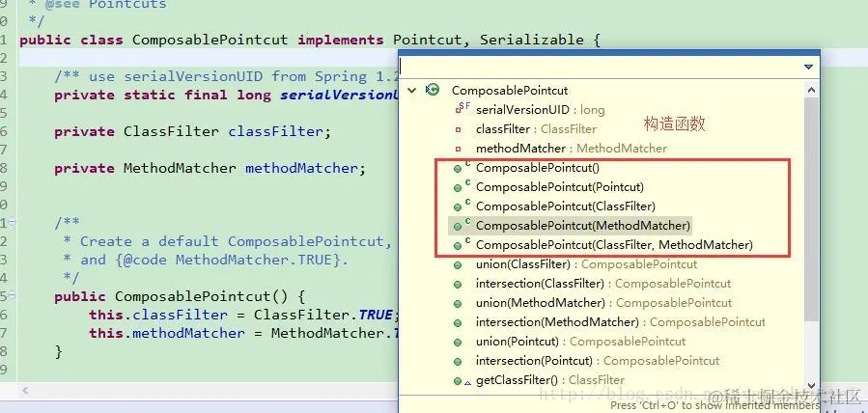Select serialVersionUID : long field

click(541, 109)
